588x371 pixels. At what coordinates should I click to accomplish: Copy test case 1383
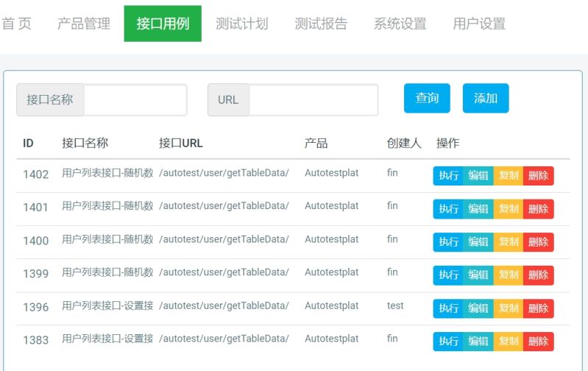[509, 342]
